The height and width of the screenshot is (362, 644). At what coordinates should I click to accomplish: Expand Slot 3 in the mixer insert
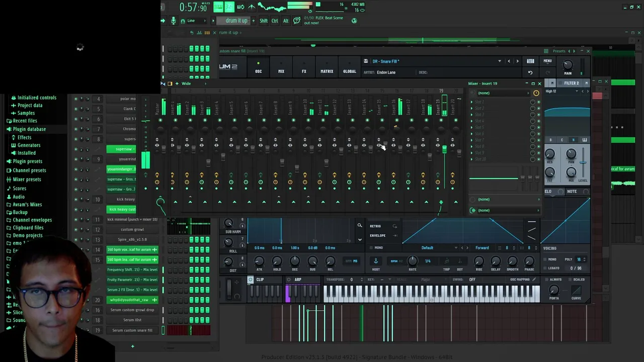pos(471,115)
